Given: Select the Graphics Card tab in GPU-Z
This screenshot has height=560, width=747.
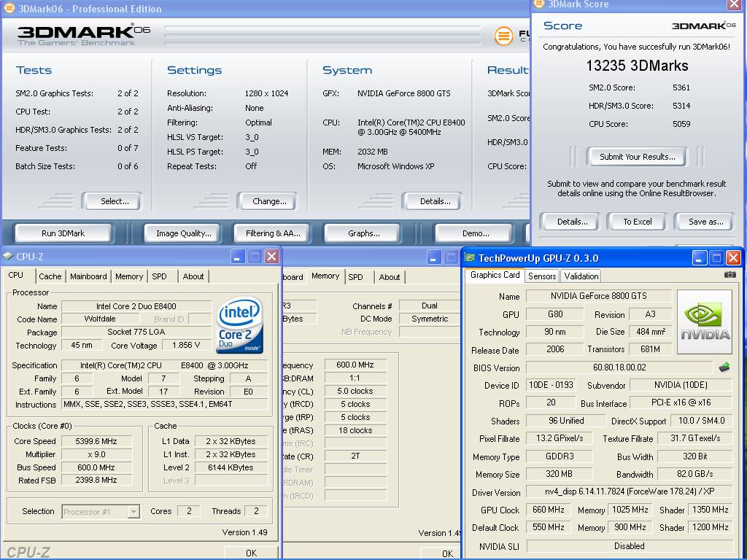Looking at the screenshot, I should click(495, 275).
